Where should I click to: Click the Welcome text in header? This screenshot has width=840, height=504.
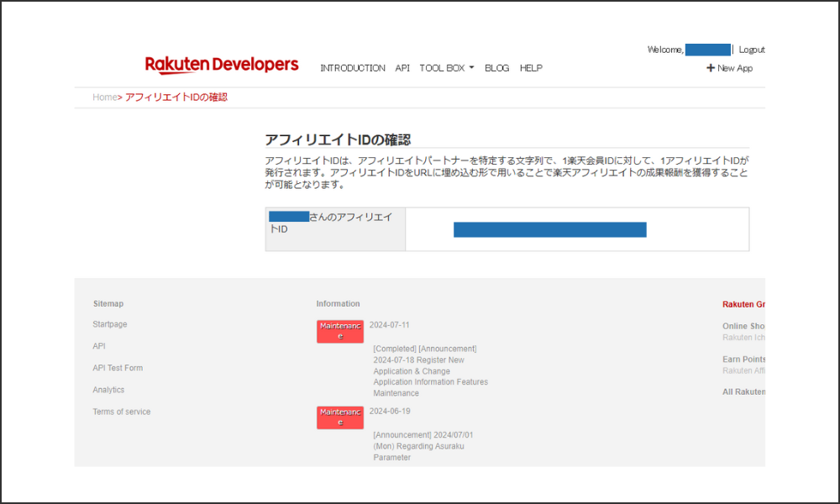pos(665,50)
